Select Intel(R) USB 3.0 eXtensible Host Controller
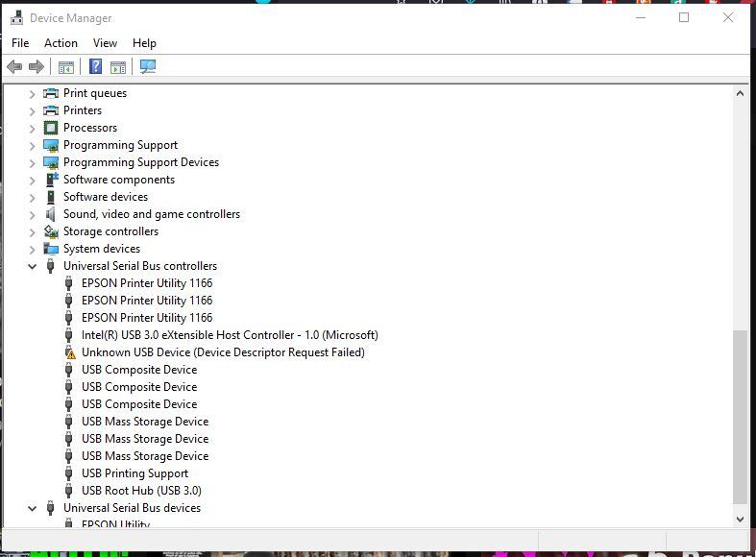756x557 pixels. click(230, 335)
